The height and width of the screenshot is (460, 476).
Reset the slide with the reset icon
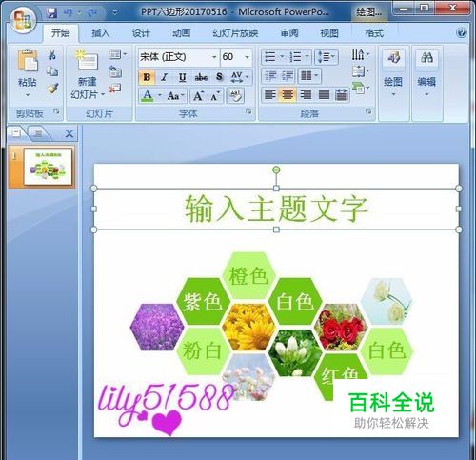115,71
